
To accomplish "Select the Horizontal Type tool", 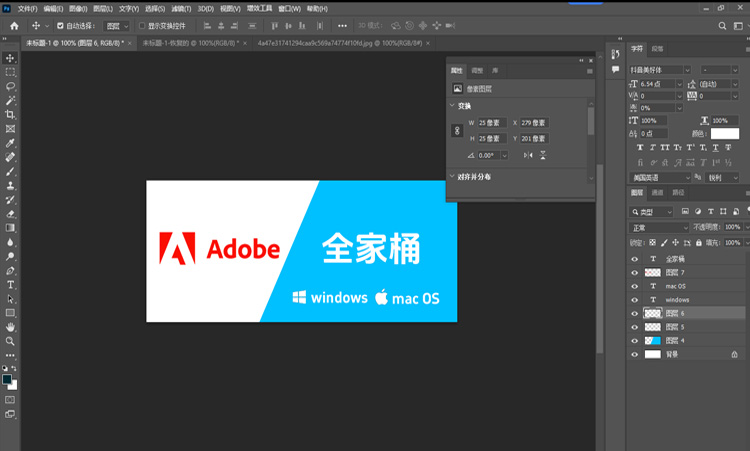I will point(10,285).
